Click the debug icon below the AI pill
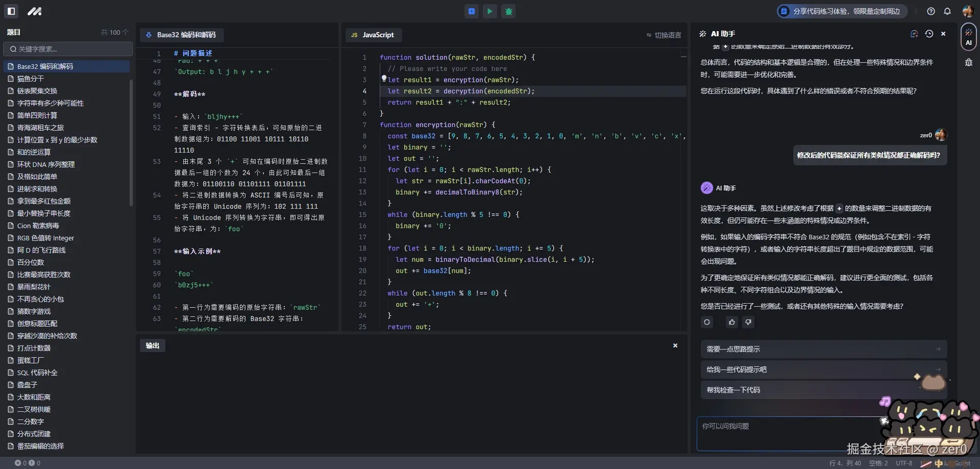980x469 pixels. pyautogui.click(x=968, y=62)
